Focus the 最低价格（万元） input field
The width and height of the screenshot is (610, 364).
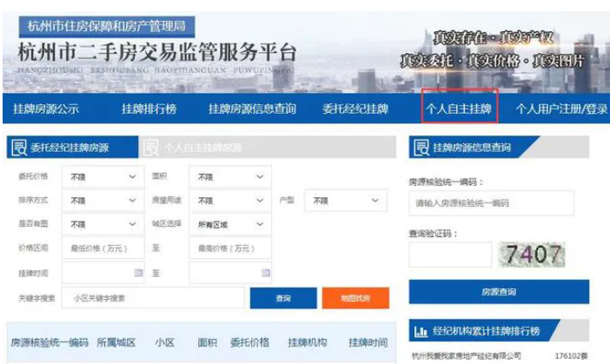coord(103,248)
